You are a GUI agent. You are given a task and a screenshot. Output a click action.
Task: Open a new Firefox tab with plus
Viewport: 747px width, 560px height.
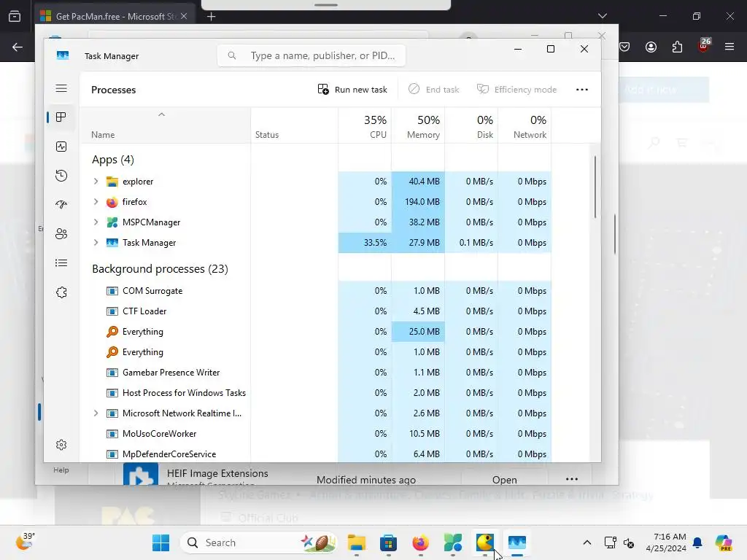pyautogui.click(x=211, y=17)
